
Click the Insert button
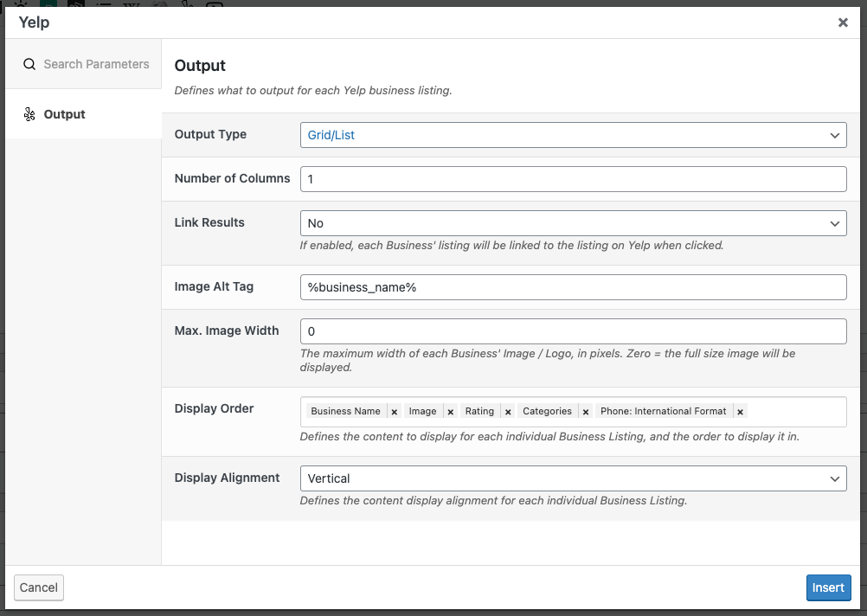click(828, 587)
